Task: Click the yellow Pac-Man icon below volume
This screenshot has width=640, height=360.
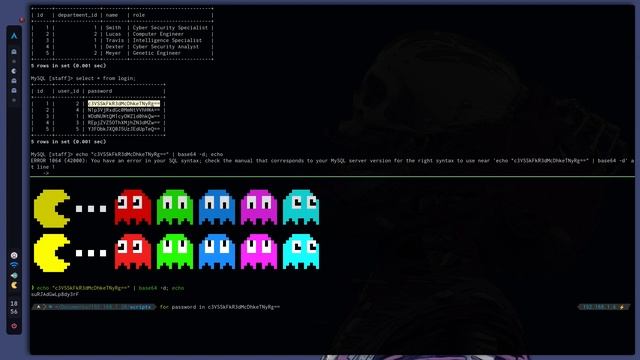Action: pyautogui.click(x=14, y=285)
